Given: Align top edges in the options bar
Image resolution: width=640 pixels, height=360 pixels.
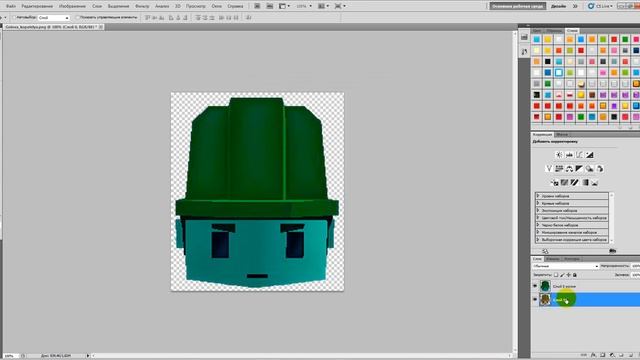Looking at the screenshot, I should pyautogui.click(x=148, y=18).
